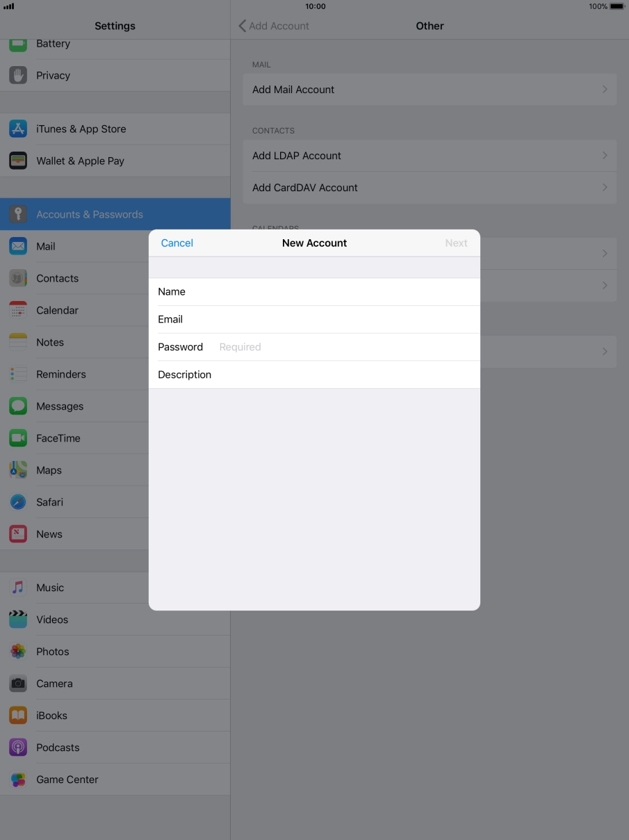629x840 pixels.
Task: Tap the Privacy hand icon
Action: coord(18,75)
